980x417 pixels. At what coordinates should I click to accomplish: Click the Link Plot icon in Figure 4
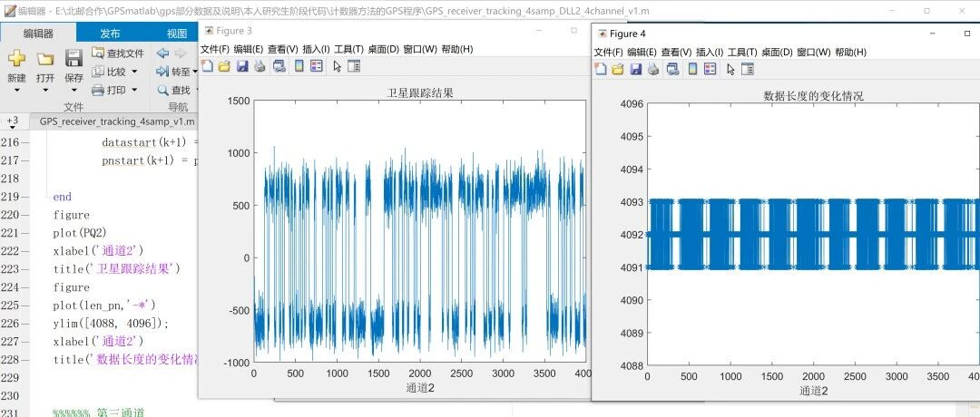point(672,69)
